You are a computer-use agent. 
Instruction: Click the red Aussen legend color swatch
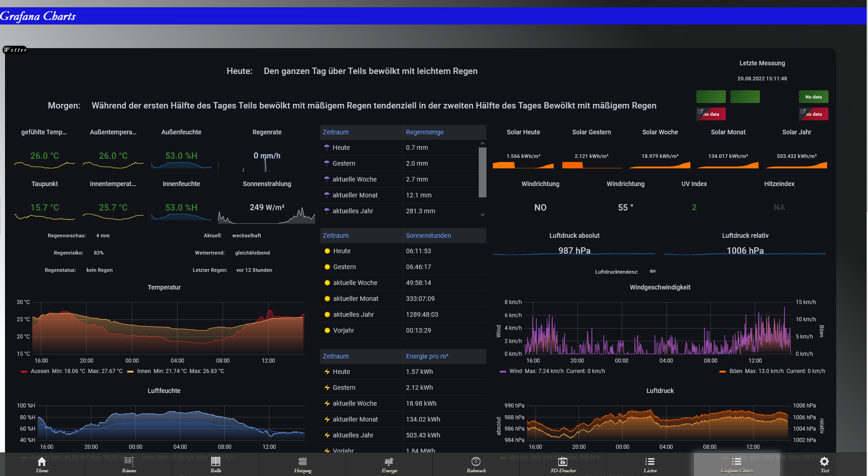pyautogui.click(x=24, y=372)
